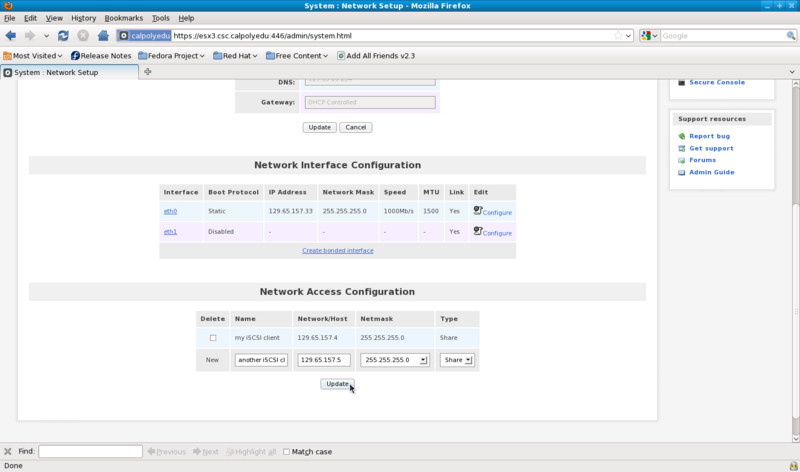Expand the Red Hat bookmarks folder
The width and height of the screenshot is (800, 472).
click(x=235, y=56)
